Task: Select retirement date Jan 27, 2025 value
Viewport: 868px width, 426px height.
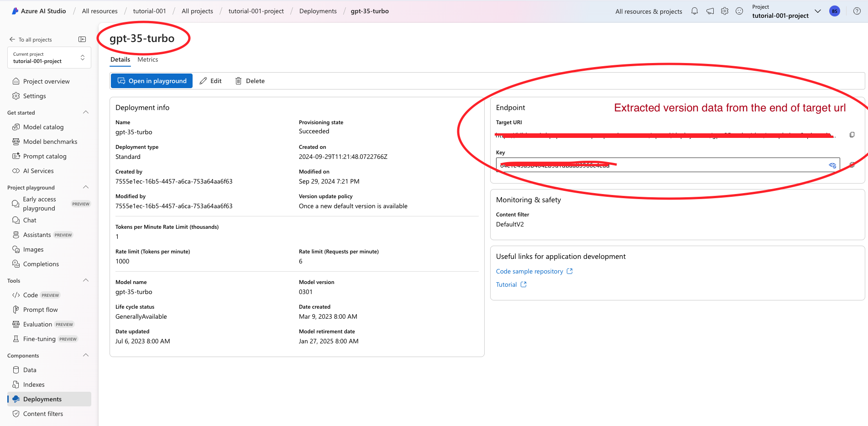Action: (329, 341)
